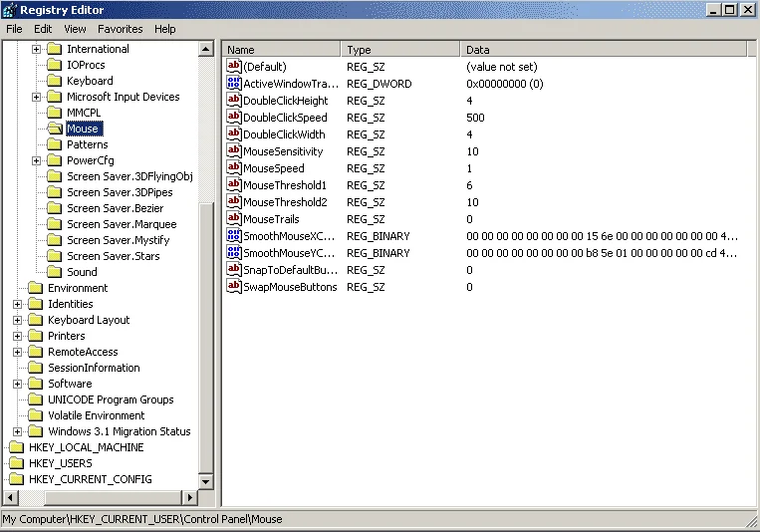Viewport: 760px width, 532px height.
Task: Click the SessionInformation folder icon
Action: click(36, 368)
